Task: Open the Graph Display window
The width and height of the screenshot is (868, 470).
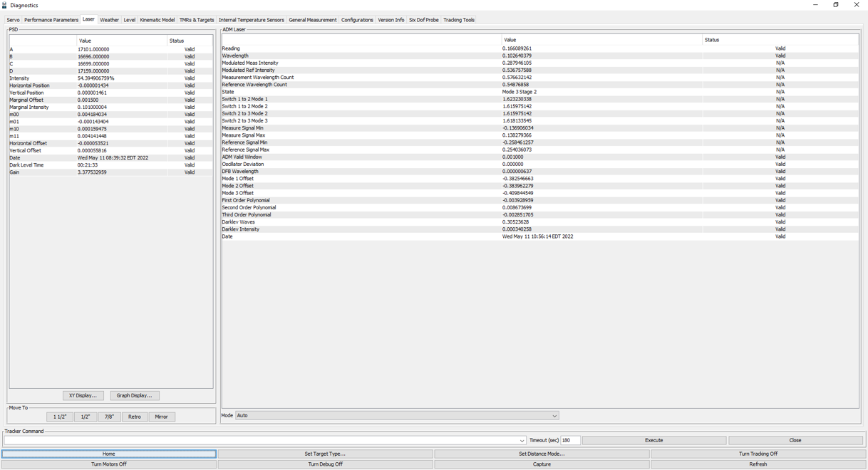Action: click(135, 395)
